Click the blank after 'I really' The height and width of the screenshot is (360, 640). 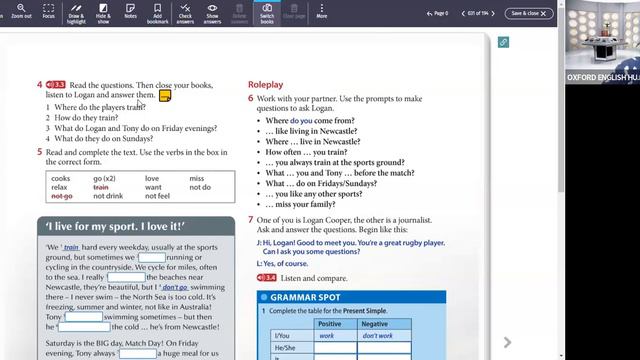(x=126, y=278)
